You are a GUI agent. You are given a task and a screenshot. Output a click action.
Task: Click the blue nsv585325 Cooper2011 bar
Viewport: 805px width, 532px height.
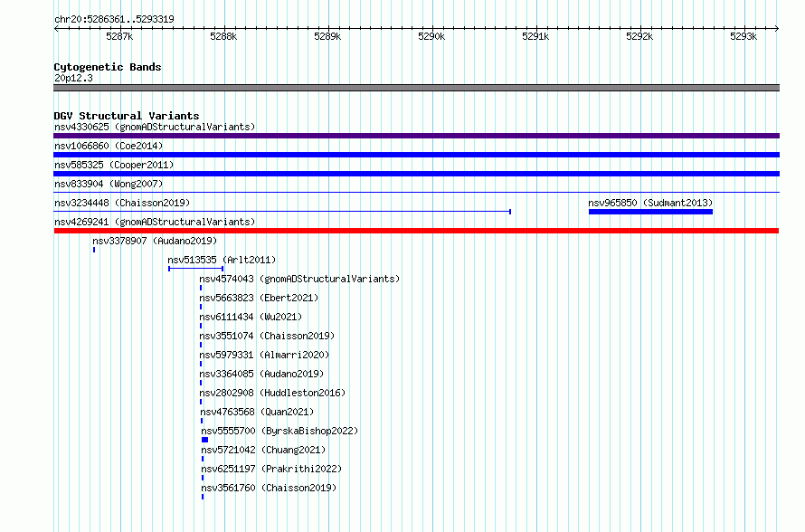[416, 174]
